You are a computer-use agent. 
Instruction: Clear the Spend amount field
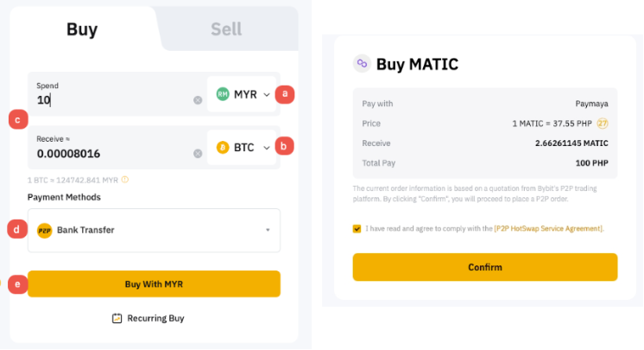click(x=198, y=100)
